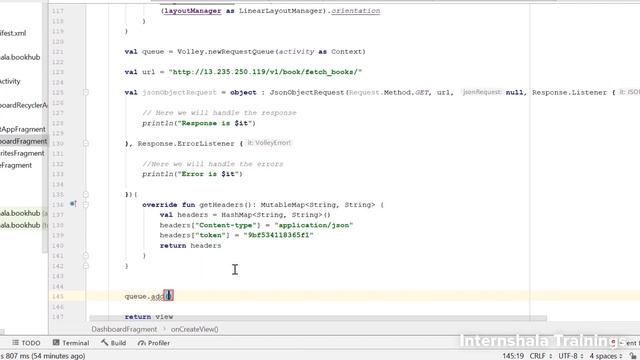Place cursor in the URL string on line 123
Viewport: 640px width, 360px height.
(265, 72)
